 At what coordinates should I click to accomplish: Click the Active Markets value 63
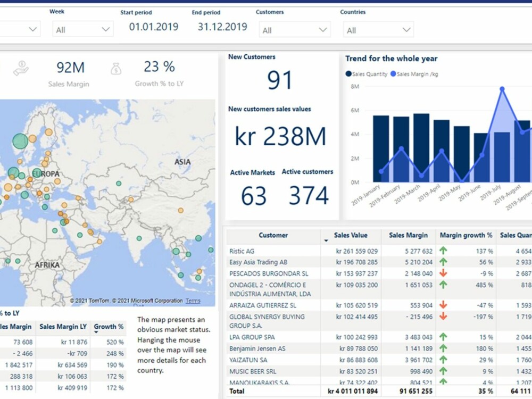click(x=253, y=196)
